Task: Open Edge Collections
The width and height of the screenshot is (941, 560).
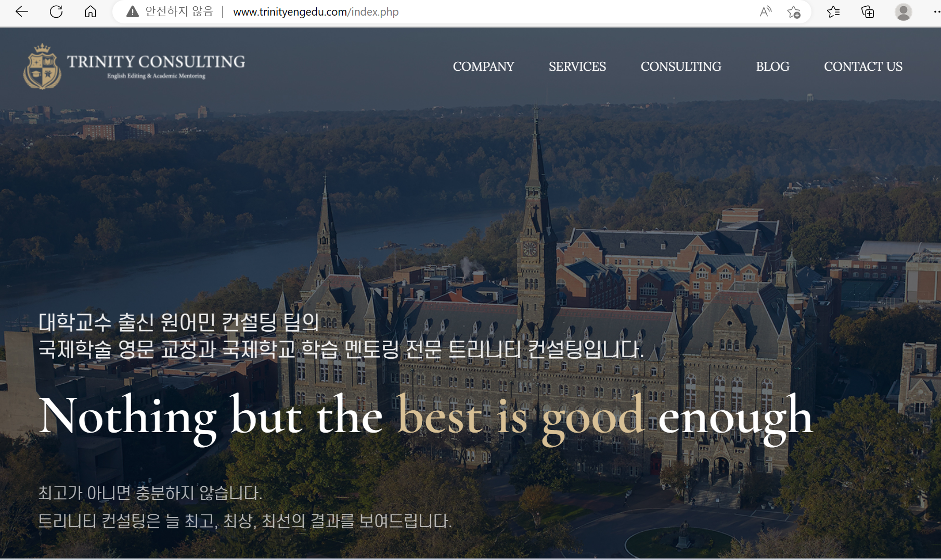Action: point(867,11)
